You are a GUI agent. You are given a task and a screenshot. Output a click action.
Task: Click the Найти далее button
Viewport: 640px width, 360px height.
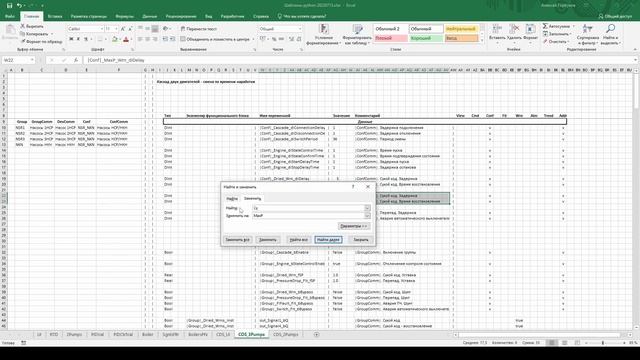(329, 240)
